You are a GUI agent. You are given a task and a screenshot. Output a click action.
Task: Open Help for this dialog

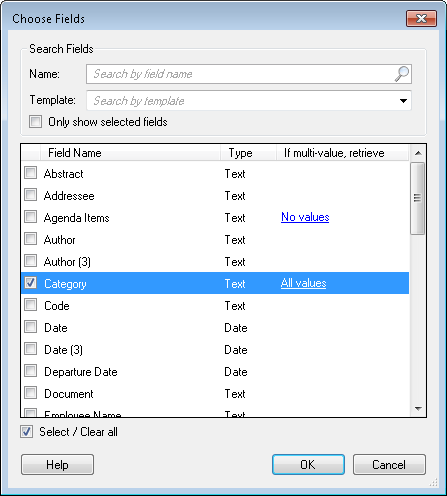pyautogui.click(x=57, y=464)
